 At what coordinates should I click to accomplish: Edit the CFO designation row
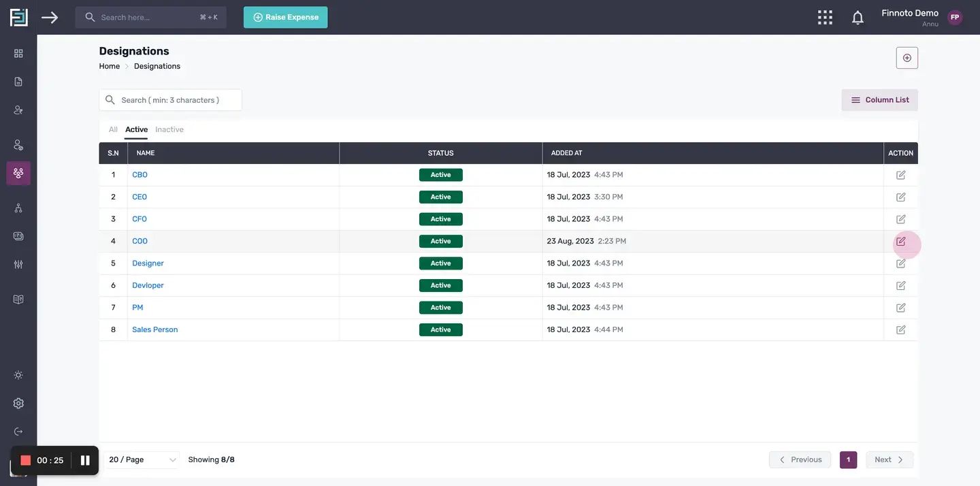click(x=900, y=219)
